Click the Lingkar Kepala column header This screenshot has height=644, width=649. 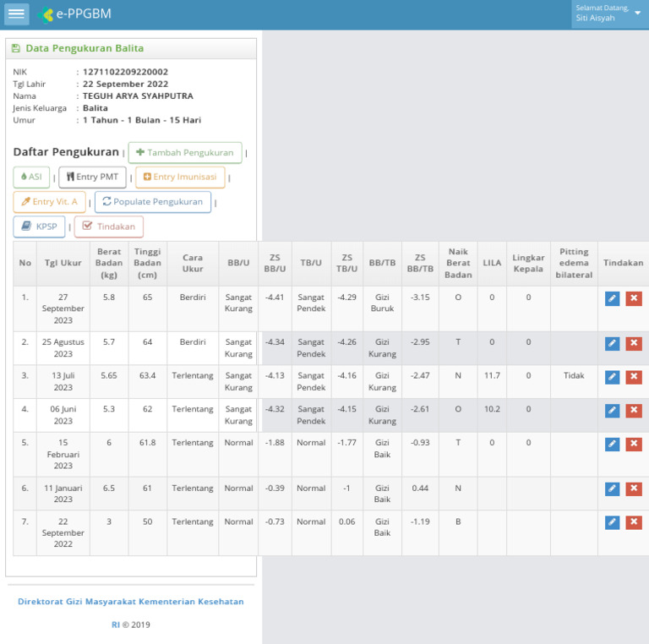[528, 263]
